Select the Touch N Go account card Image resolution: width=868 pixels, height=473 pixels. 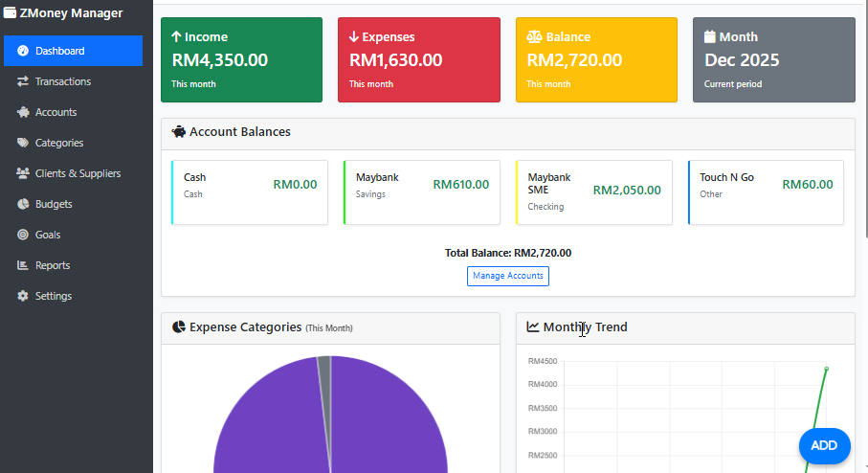tap(767, 192)
